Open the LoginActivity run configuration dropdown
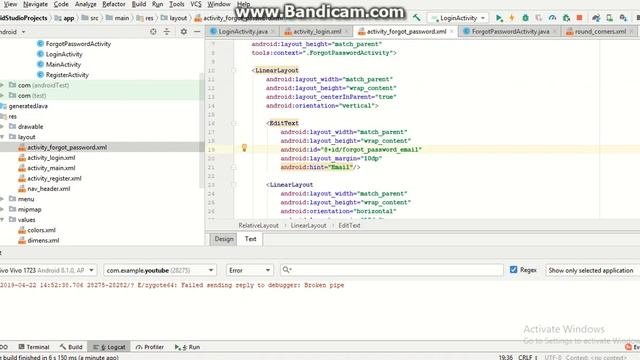 [x=458, y=18]
